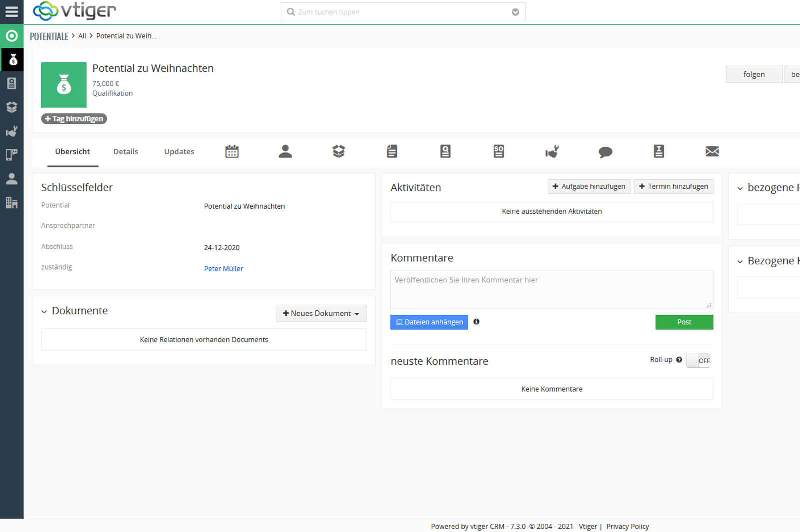Click the comment text area
The image size is (800, 532).
551,290
